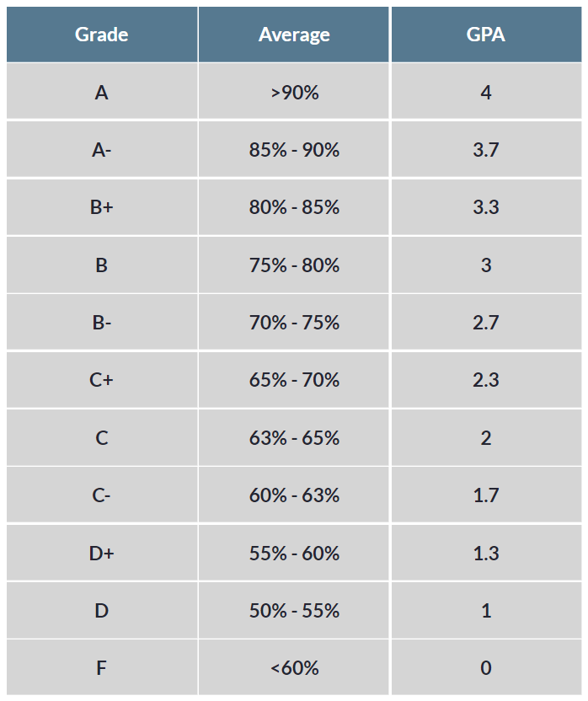Viewport: 588px width, 701px height.
Task: Select the GPA value 4 cell
Action: click(x=485, y=93)
